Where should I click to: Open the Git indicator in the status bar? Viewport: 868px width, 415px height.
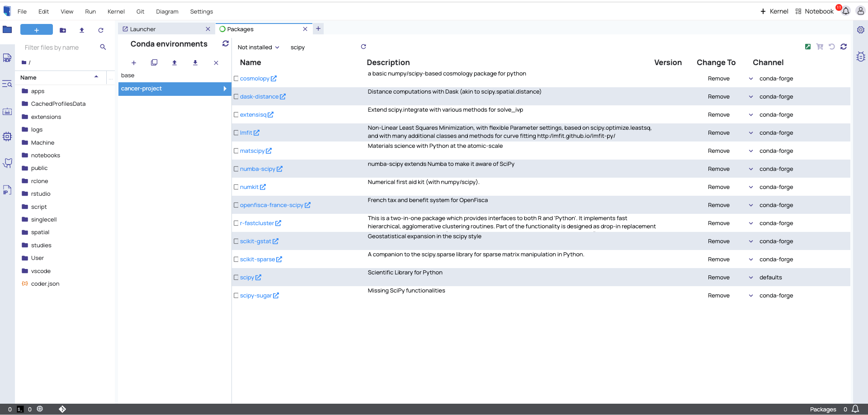coord(62,409)
